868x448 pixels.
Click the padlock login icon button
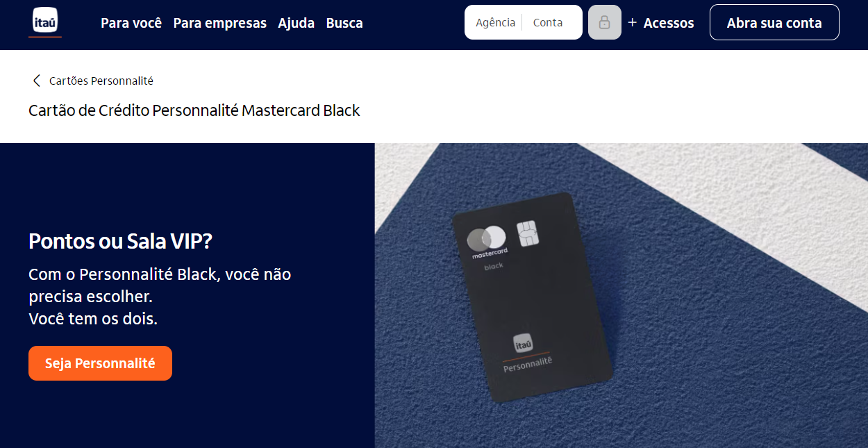(x=604, y=22)
